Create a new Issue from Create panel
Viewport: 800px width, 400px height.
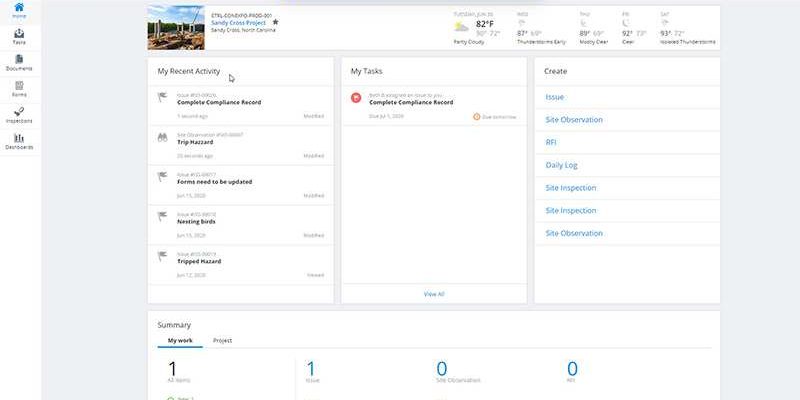(x=554, y=97)
